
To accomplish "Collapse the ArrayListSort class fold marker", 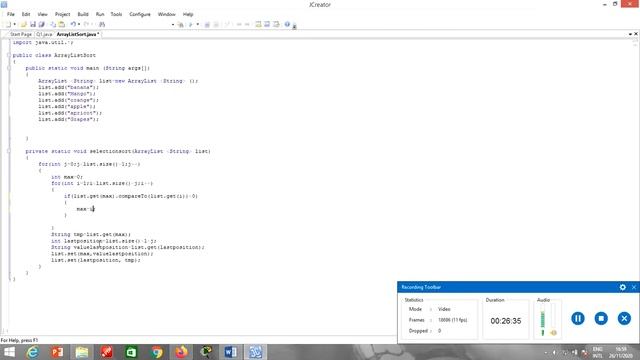I will 9,55.
